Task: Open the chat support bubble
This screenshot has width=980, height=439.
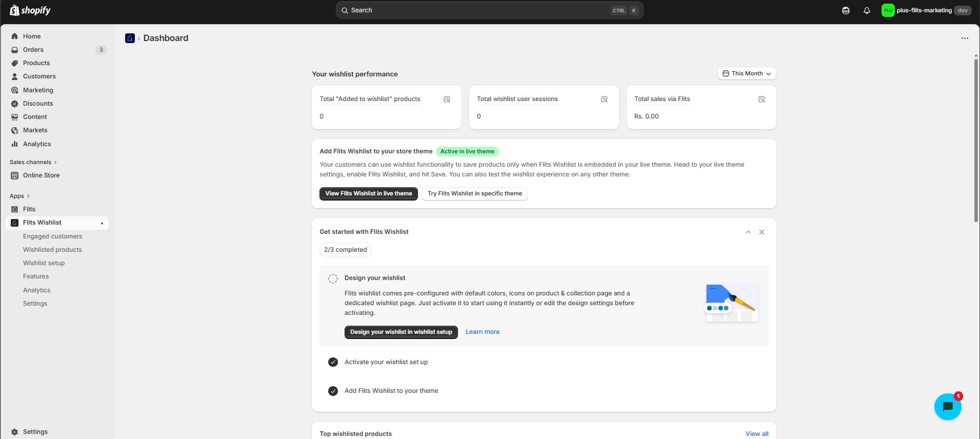Action: [x=948, y=407]
